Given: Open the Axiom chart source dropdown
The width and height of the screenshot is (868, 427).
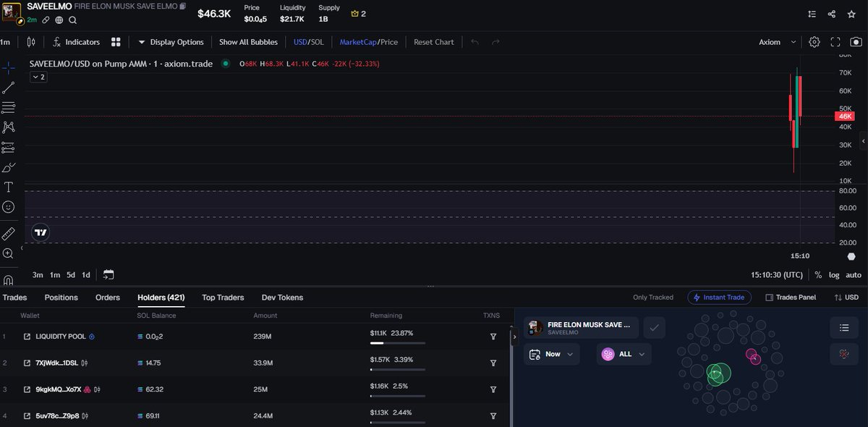Looking at the screenshot, I should point(778,42).
